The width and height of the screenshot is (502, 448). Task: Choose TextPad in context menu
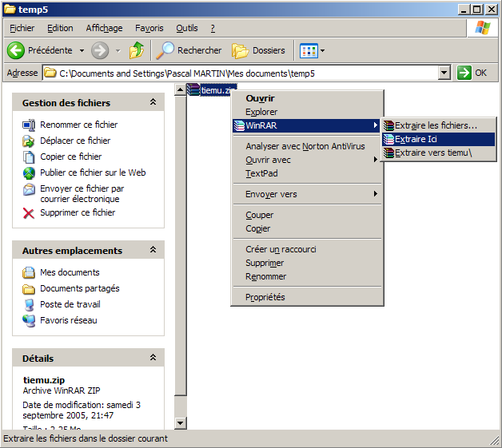click(x=307, y=173)
